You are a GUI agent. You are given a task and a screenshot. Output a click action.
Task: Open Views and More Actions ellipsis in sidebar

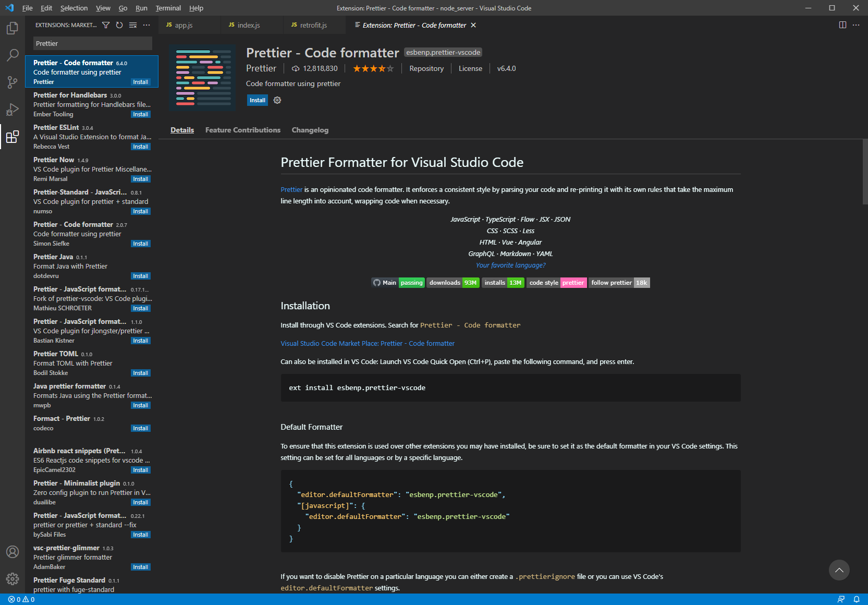pos(146,25)
